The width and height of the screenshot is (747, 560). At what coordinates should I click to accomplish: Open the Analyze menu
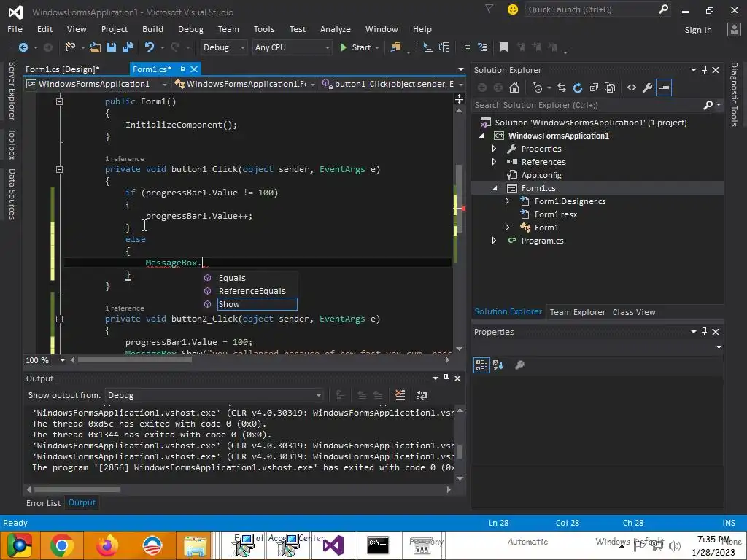pos(336,29)
